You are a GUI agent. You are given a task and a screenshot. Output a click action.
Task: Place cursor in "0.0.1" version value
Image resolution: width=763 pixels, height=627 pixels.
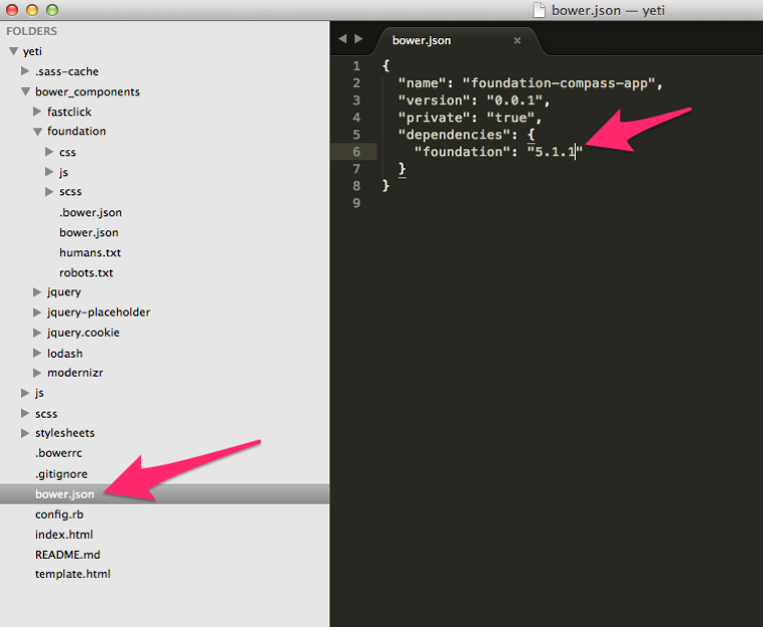pos(514,100)
